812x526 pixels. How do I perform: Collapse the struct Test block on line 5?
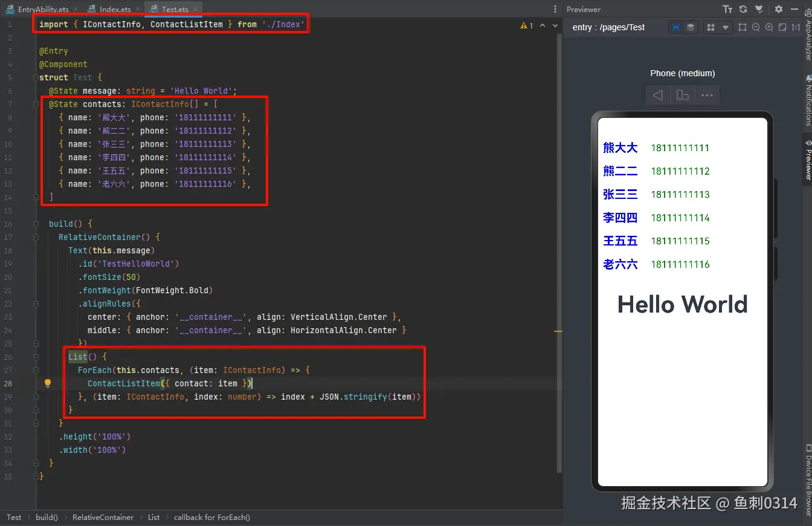(36, 77)
